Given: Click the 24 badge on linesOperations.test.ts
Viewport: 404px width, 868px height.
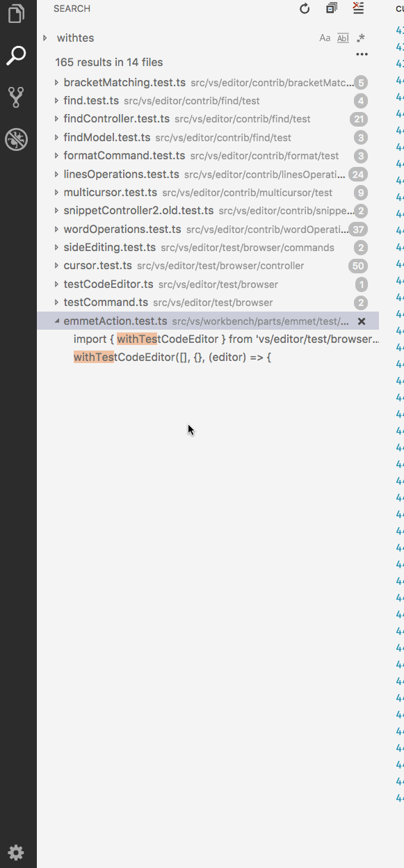Looking at the screenshot, I should point(359,175).
